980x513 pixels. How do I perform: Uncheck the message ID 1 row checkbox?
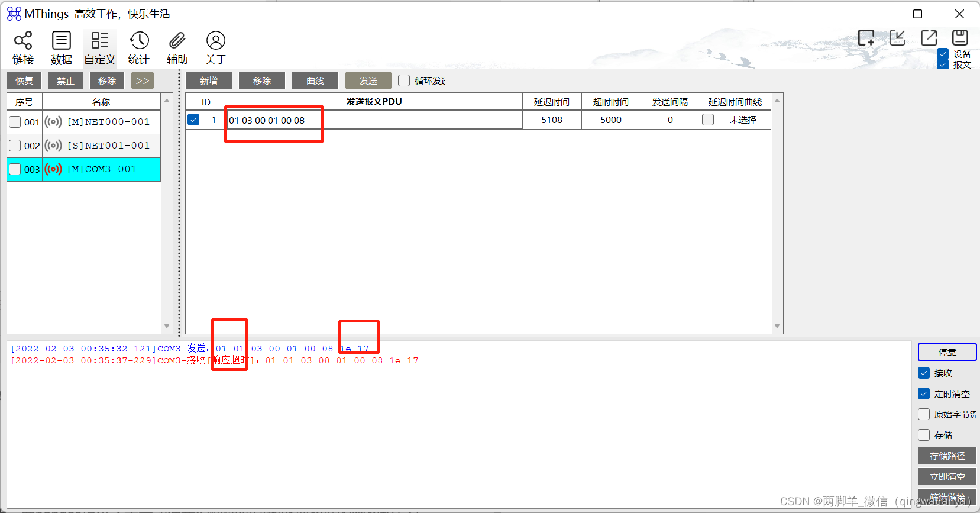point(193,120)
